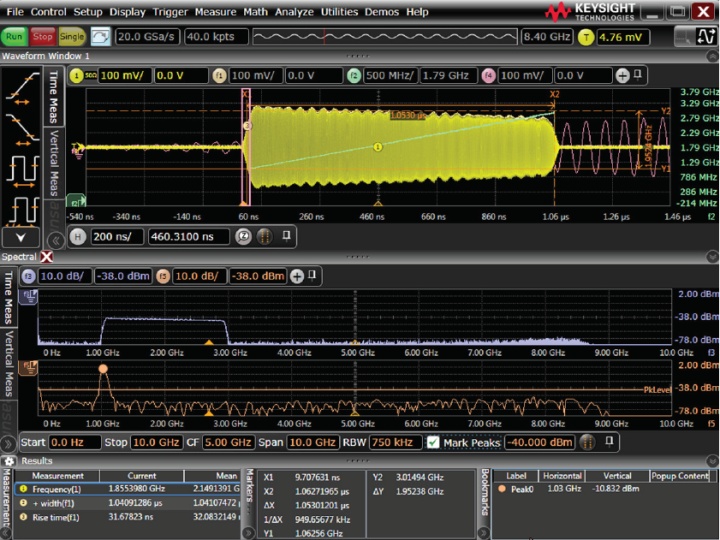Pin the waveform window channel bar
720x540 pixels.
point(638,75)
